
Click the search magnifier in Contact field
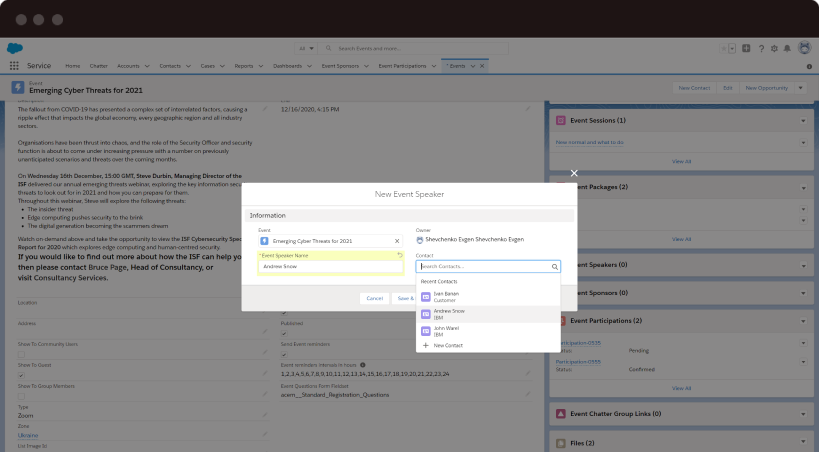tap(555, 266)
